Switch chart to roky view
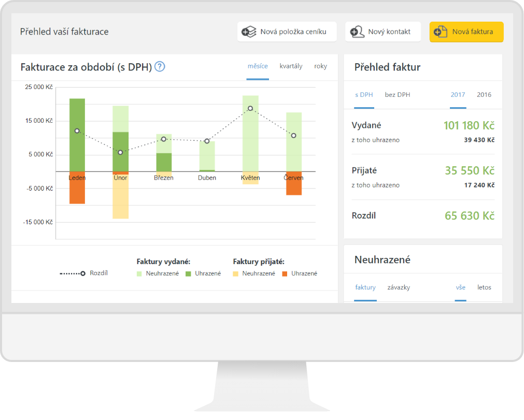524x420 pixels. coord(320,66)
